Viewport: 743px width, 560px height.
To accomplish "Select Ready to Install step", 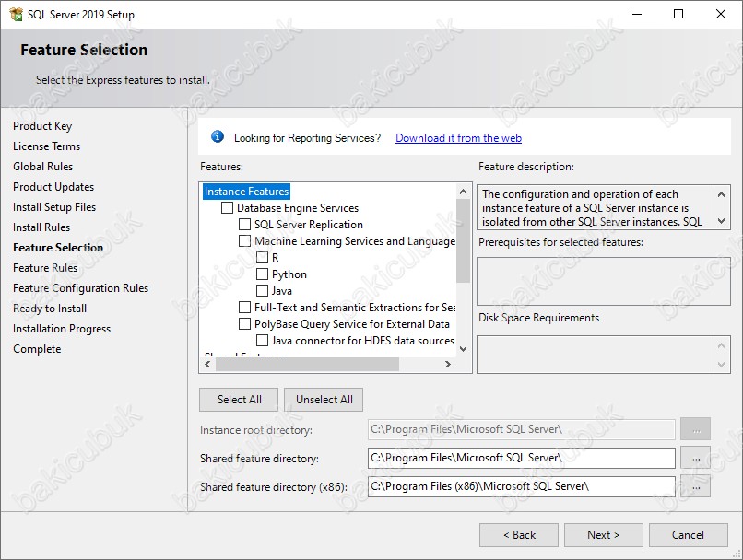I will (50, 309).
